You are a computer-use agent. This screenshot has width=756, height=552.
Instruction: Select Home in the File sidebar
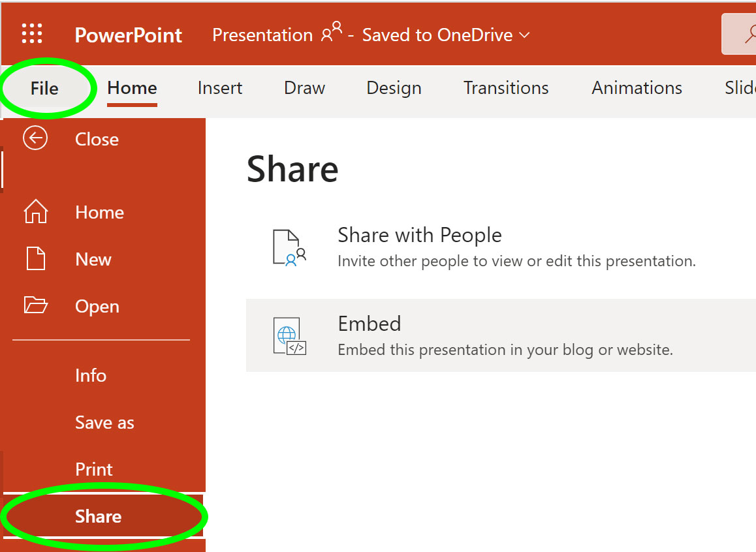[x=100, y=213]
